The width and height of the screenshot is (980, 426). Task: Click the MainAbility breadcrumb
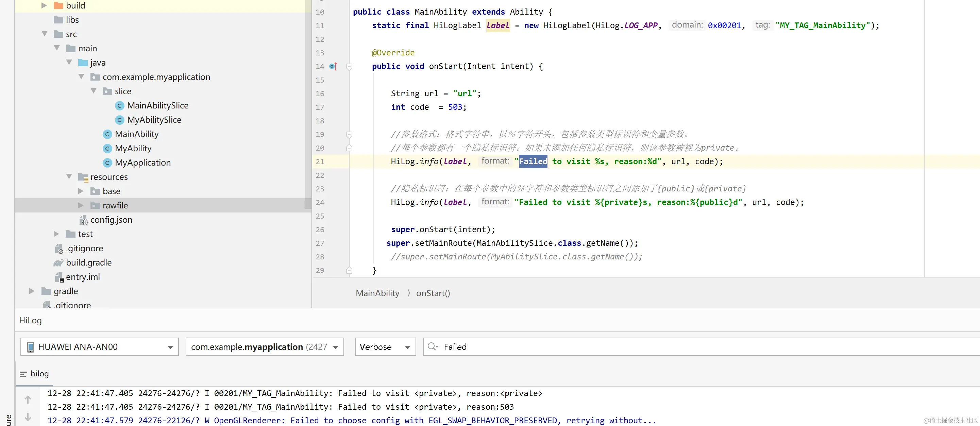click(377, 293)
